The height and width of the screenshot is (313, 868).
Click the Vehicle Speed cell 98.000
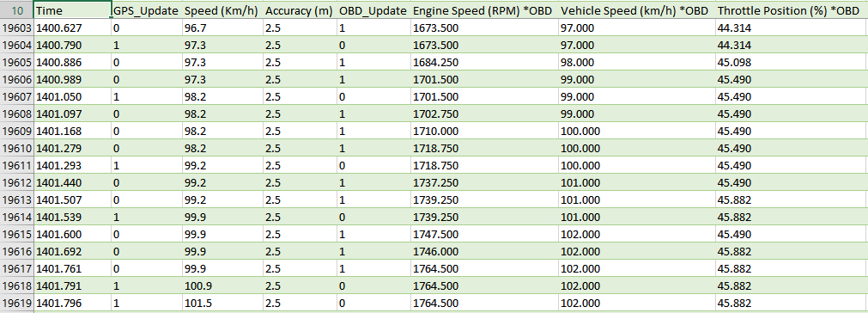click(x=636, y=63)
